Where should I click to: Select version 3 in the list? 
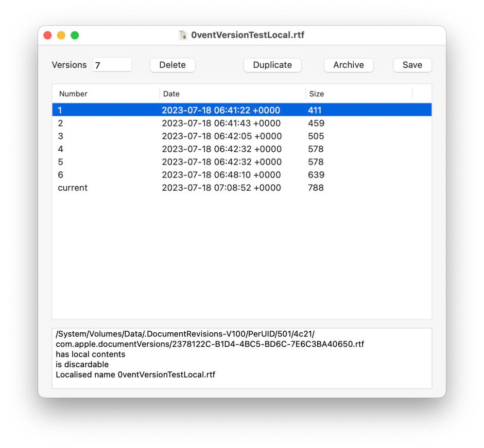coord(206,136)
